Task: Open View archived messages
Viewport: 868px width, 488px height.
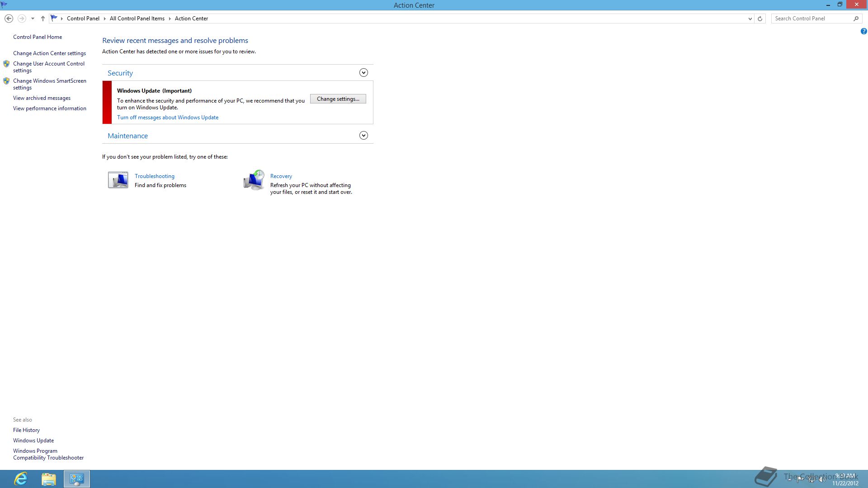Action: (42, 98)
